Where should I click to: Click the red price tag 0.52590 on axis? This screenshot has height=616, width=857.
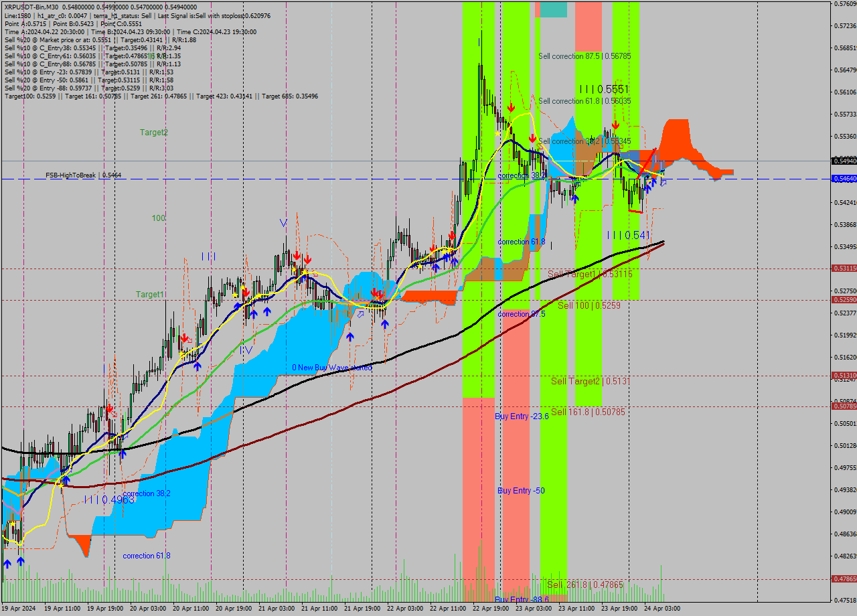(x=844, y=299)
